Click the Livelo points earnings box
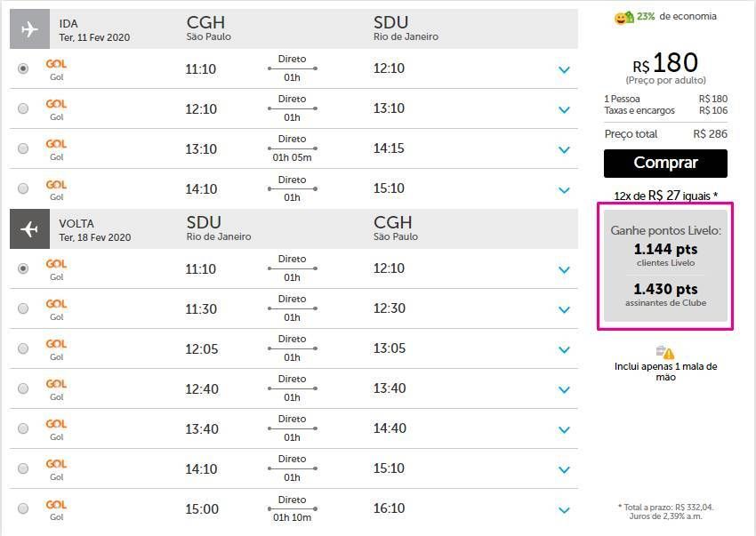The height and width of the screenshot is (536, 756). click(665, 266)
